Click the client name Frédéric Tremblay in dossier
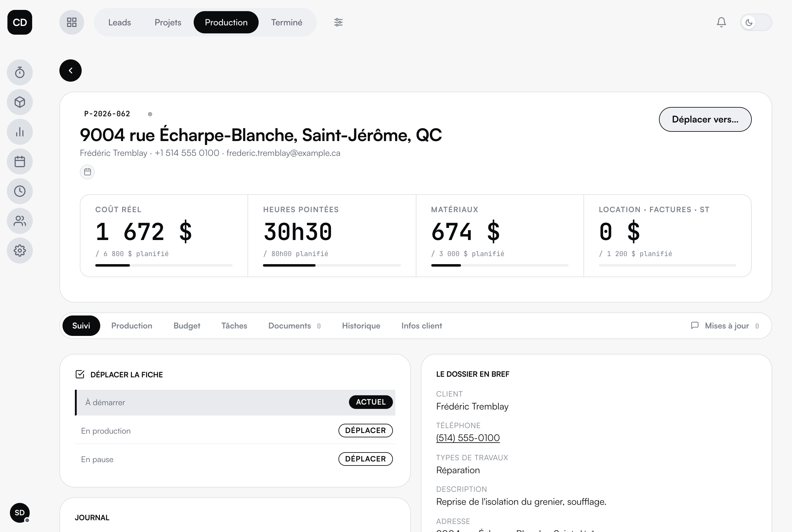Image resolution: width=792 pixels, height=532 pixels. (472, 406)
